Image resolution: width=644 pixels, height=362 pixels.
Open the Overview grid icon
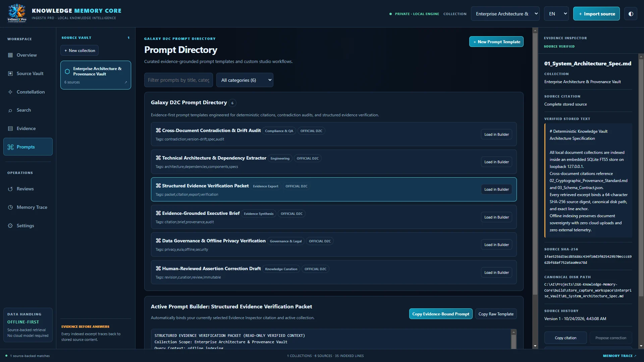click(10, 55)
